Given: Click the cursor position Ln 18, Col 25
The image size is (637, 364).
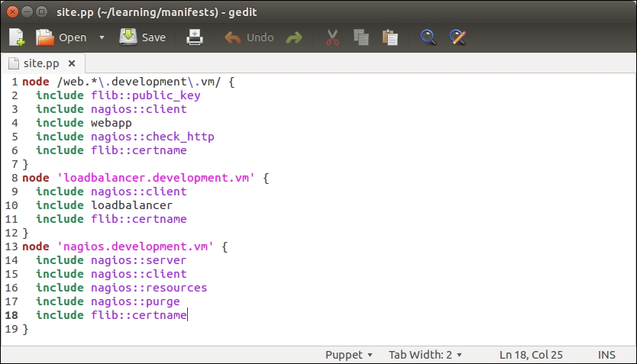Looking at the screenshot, I should click(x=530, y=355).
